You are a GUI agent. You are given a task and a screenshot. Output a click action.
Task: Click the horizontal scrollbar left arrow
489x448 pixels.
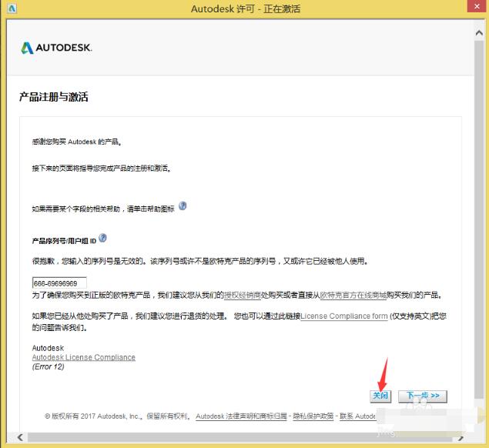[x=20, y=437]
